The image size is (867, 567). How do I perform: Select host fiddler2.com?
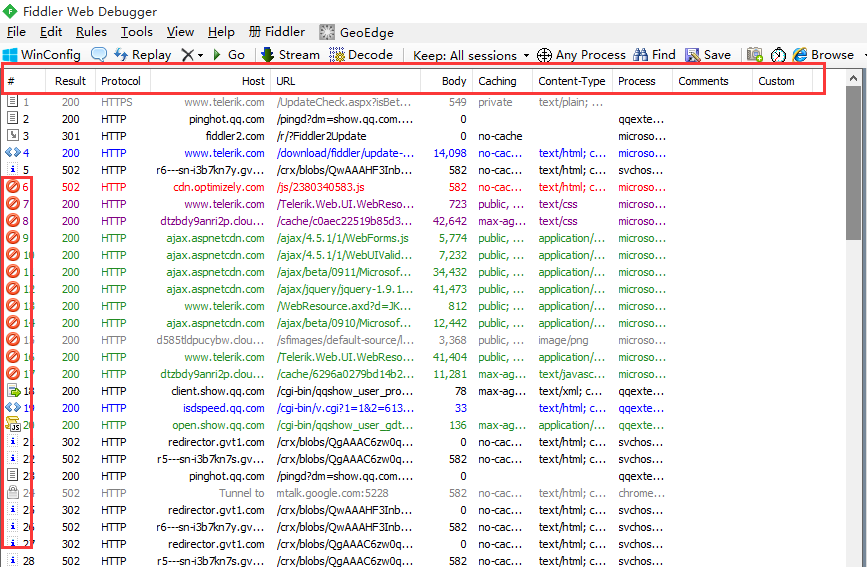tap(235, 136)
